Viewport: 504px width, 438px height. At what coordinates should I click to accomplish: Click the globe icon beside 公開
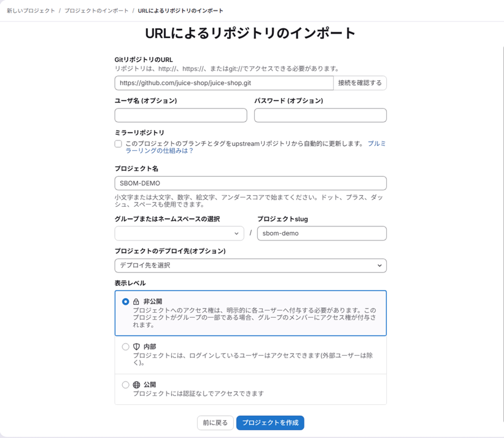[x=136, y=385]
